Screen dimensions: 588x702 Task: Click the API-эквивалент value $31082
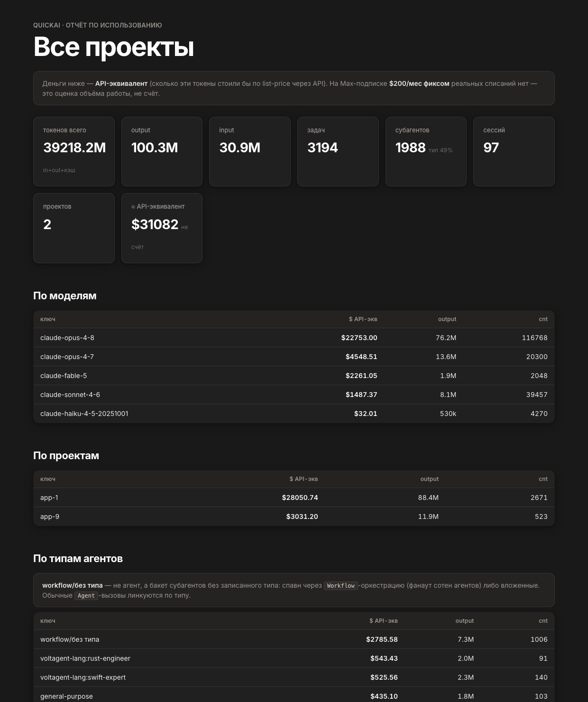click(155, 224)
